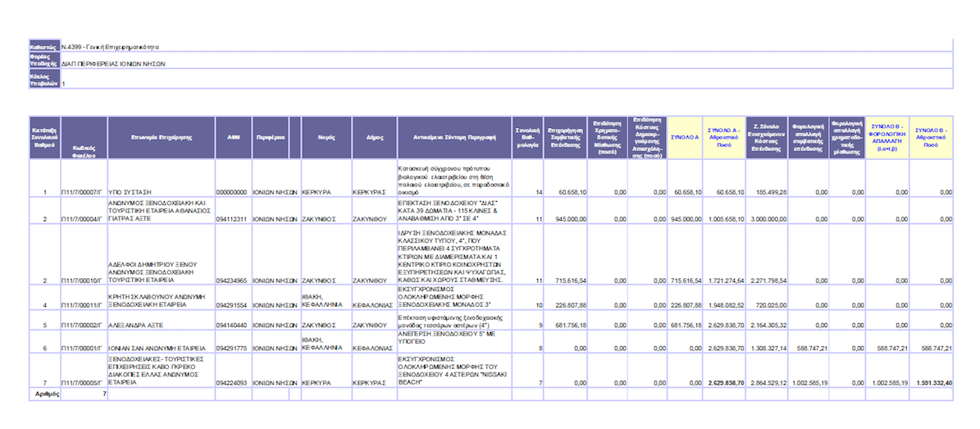The width and height of the screenshot is (980, 429).
Task: Click 'Κατάταξη Συνολικού Βαθμού' column header
Action: point(45,136)
